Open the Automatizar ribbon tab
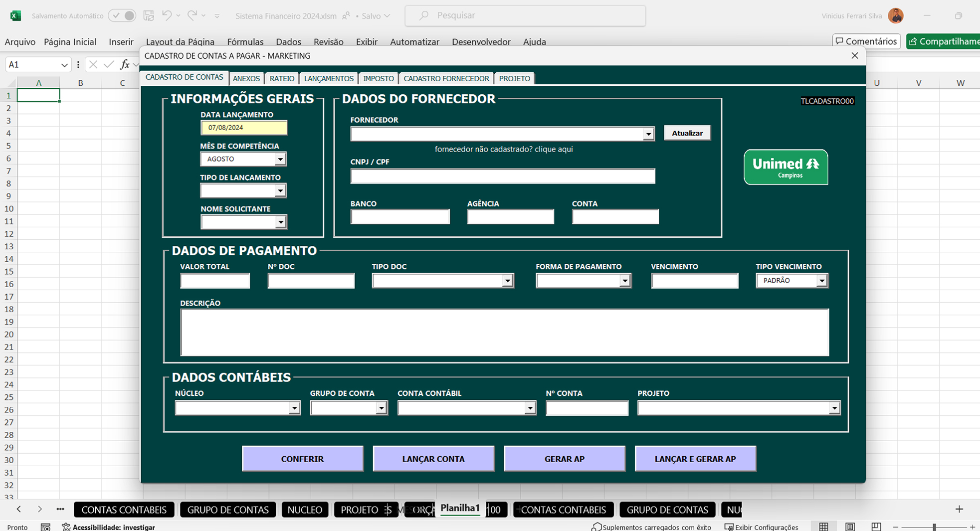 coord(414,42)
